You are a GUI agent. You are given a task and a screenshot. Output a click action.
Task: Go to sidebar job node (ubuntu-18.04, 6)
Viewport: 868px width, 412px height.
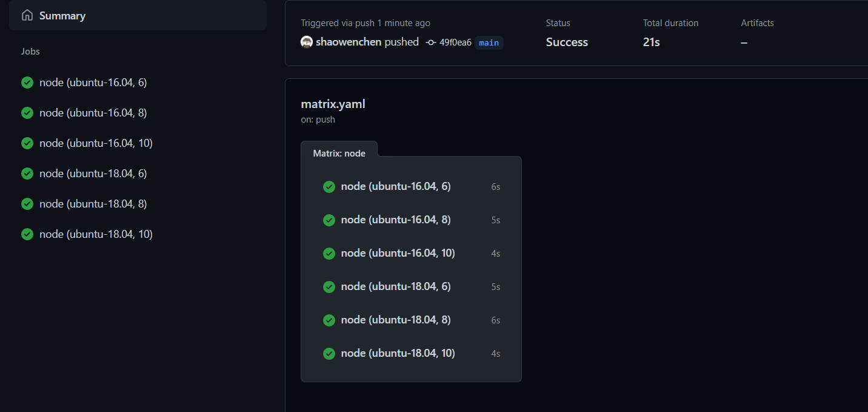pos(93,174)
